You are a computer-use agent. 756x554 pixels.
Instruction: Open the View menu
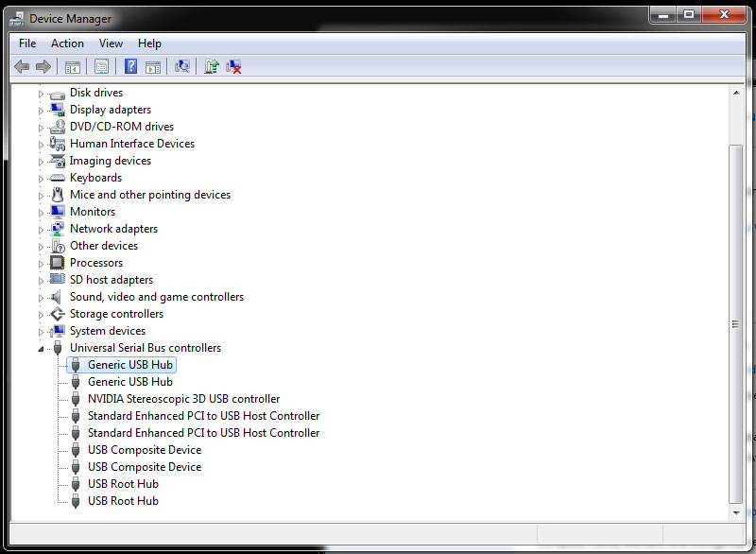111,43
